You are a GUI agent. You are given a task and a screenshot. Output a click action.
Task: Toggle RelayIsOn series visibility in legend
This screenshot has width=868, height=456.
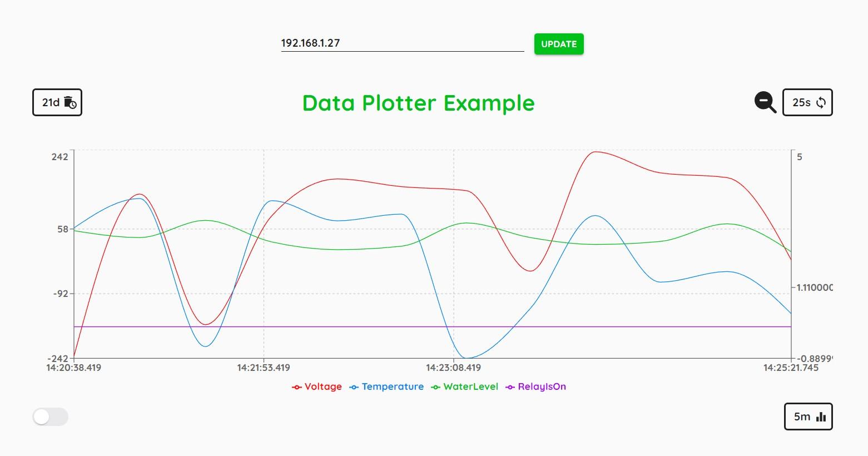click(542, 386)
